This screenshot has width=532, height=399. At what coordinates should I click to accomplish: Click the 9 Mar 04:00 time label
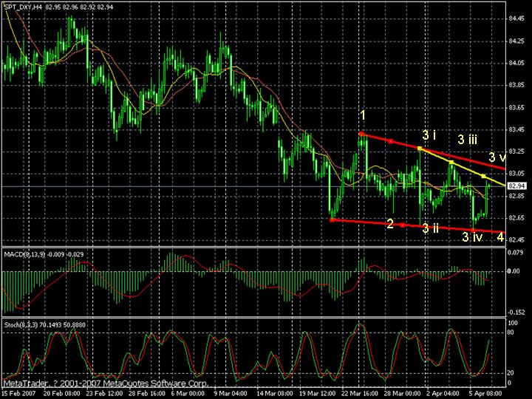[231, 393]
